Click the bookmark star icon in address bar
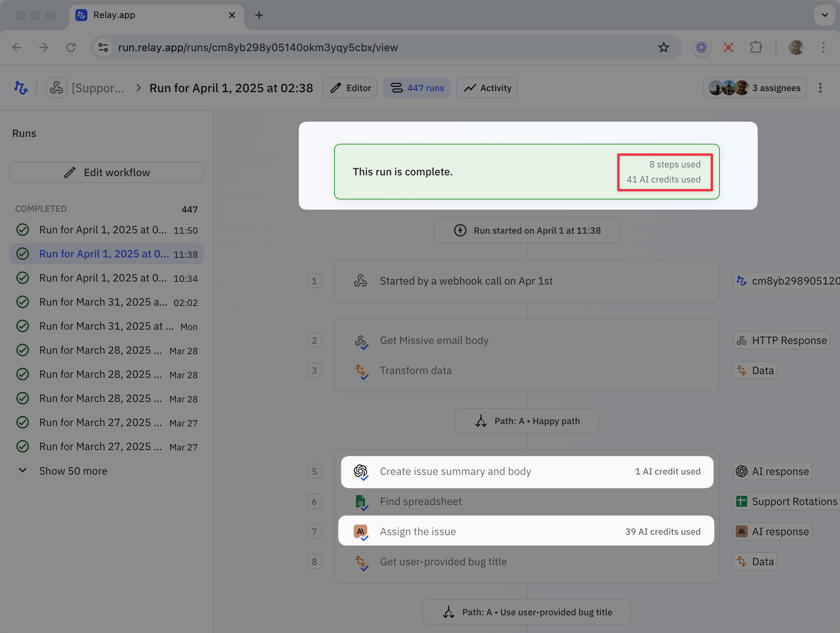The height and width of the screenshot is (633, 840). pyautogui.click(x=663, y=47)
